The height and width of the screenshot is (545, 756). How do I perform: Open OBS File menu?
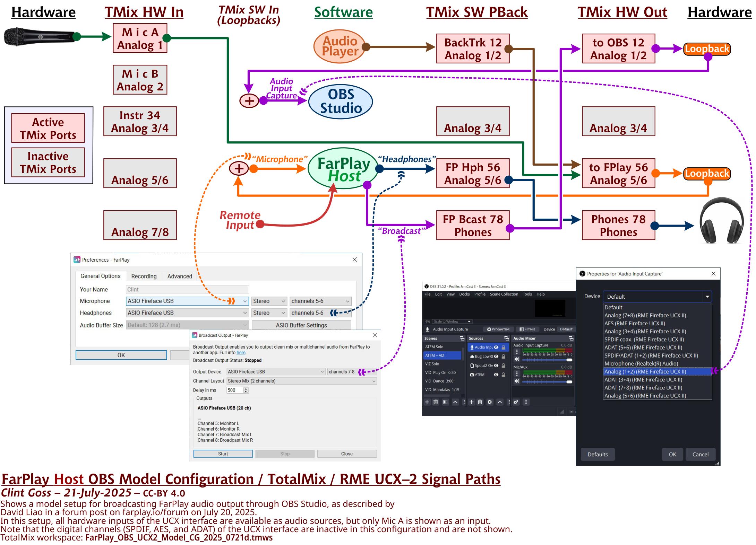click(428, 295)
